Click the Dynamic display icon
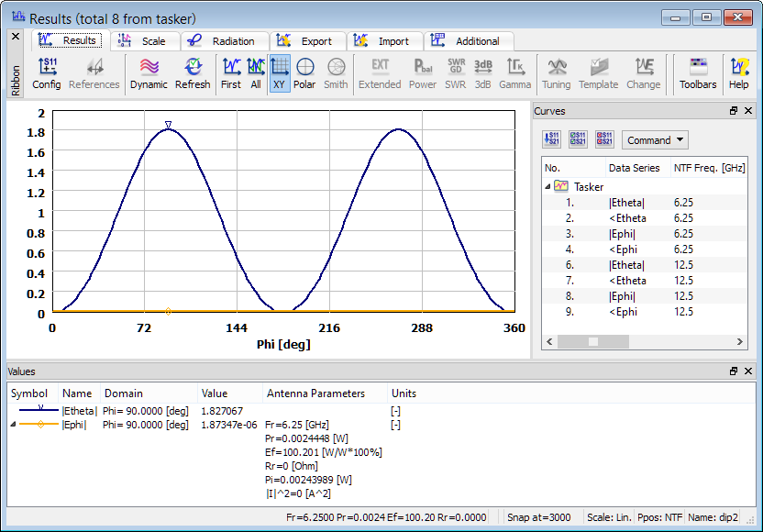The width and height of the screenshot is (763, 532). (x=149, y=73)
